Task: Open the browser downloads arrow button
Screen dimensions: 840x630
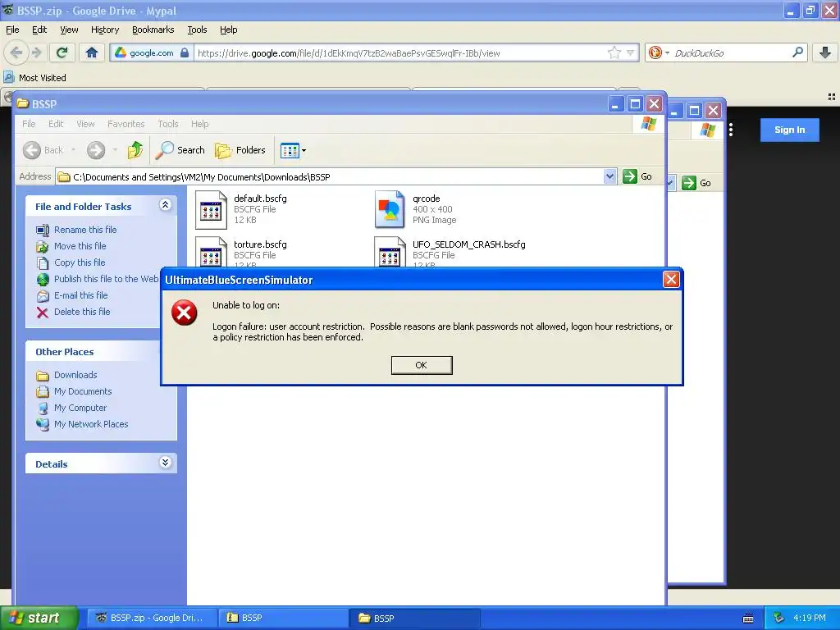Action: pyautogui.click(x=825, y=52)
